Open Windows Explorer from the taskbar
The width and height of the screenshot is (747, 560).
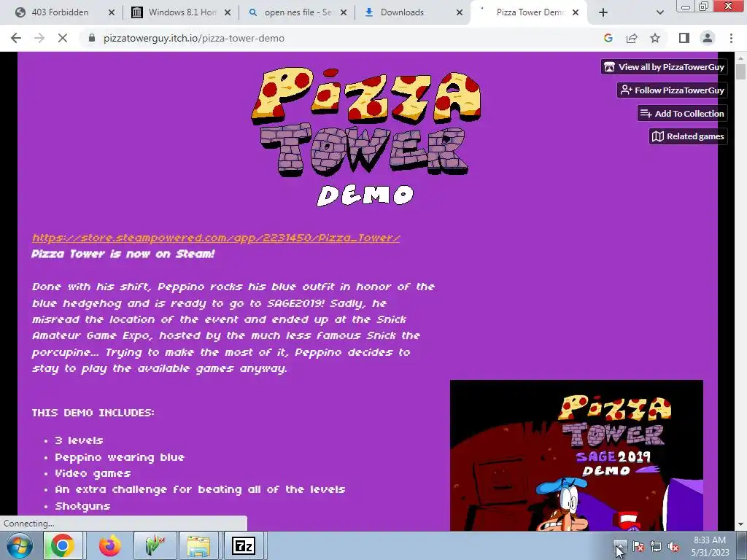coord(198,545)
